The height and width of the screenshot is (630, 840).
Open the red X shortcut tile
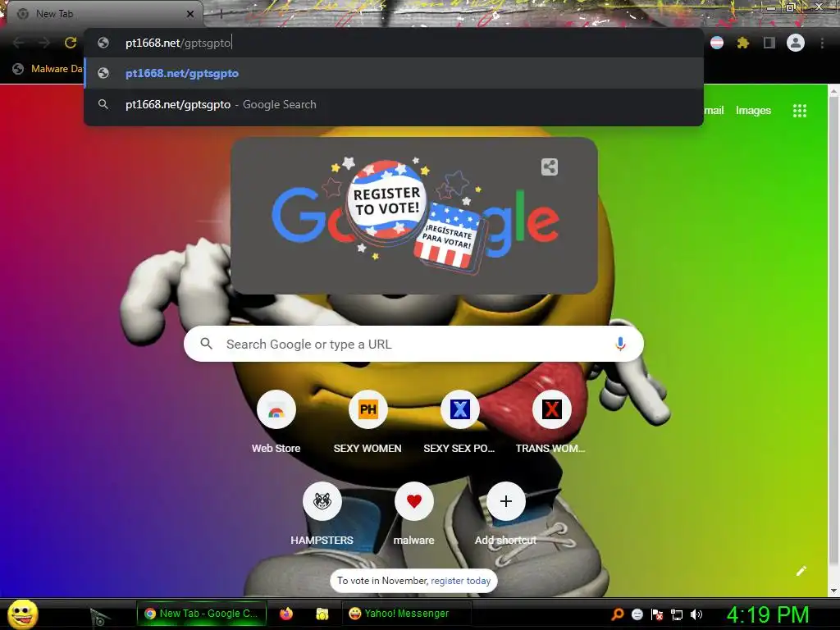(552, 410)
